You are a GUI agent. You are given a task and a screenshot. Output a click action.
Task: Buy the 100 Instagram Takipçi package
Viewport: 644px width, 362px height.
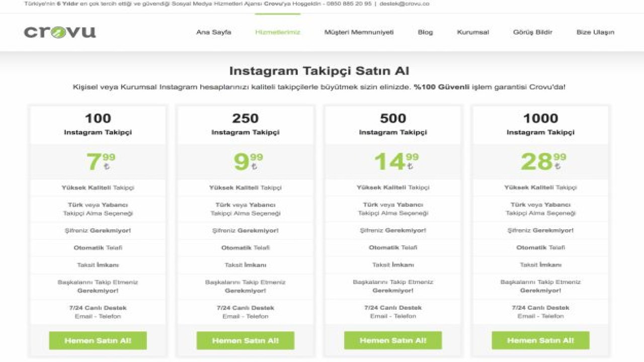pyautogui.click(x=98, y=340)
